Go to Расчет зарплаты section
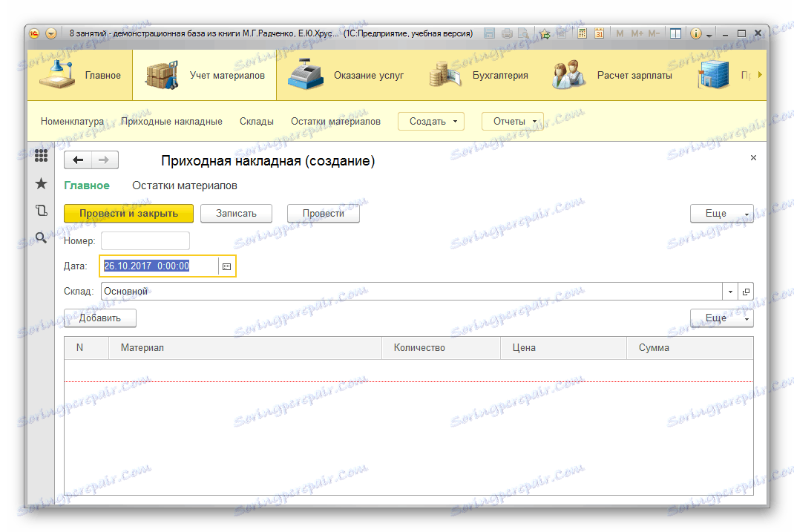The width and height of the screenshot is (794, 532). click(x=611, y=75)
